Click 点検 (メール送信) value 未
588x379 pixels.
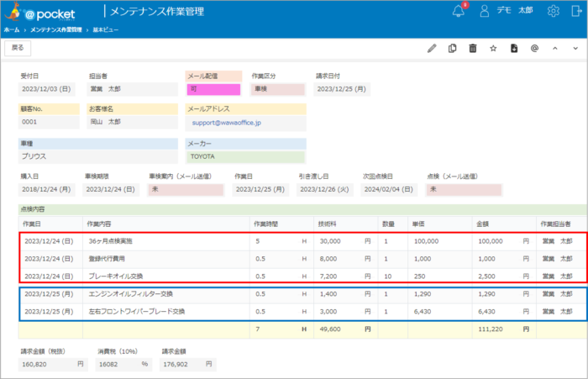(464, 190)
